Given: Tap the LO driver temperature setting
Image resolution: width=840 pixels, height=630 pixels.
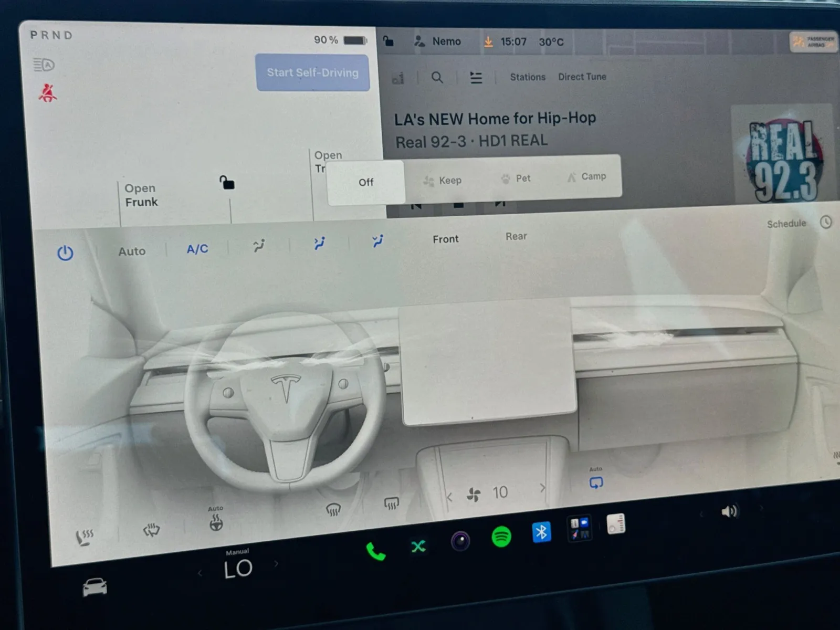Looking at the screenshot, I should pos(238,569).
